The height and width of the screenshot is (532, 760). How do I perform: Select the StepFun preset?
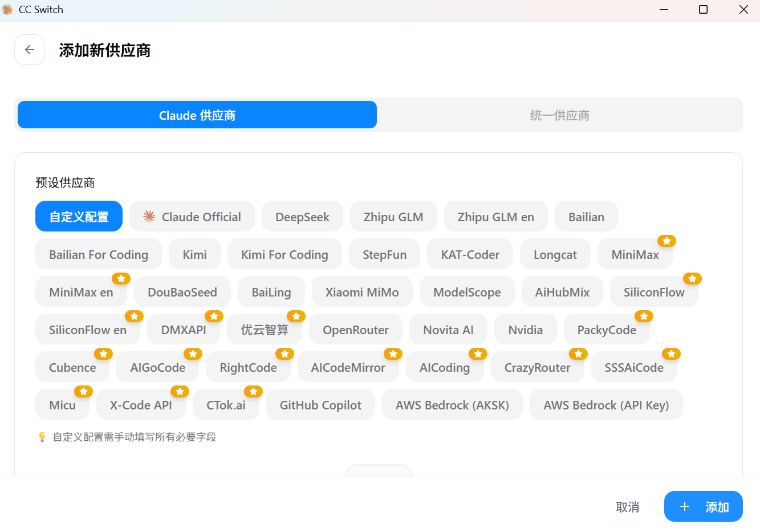click(x=384, y=254)
